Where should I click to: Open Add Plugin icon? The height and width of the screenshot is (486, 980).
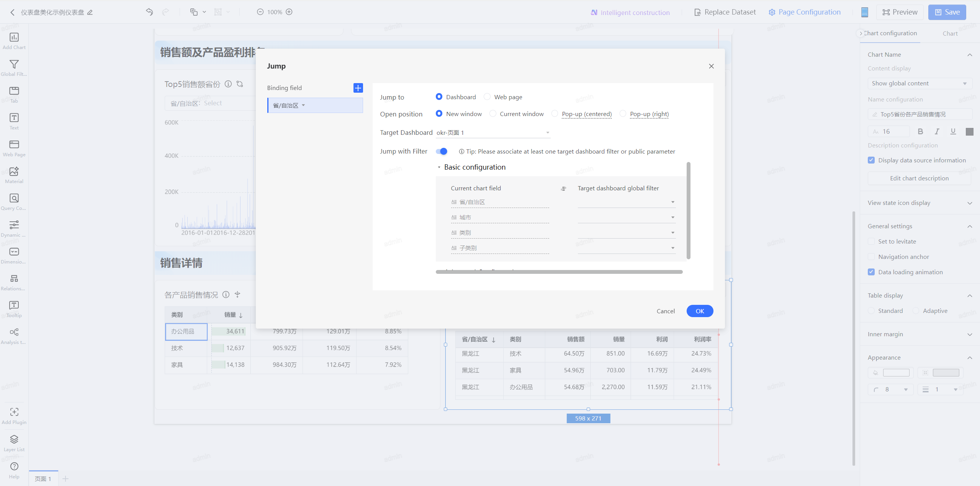coord(14,416)
